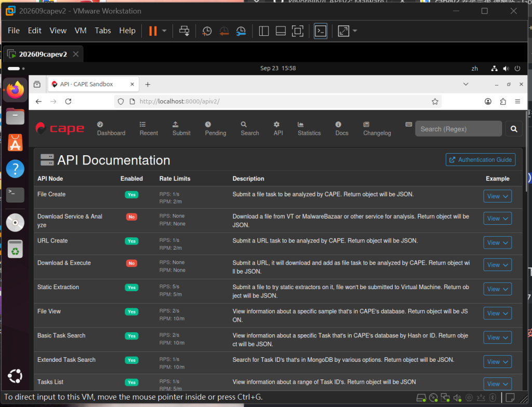This screenshot has height=407, width=532.
Task: Click the Send Ctrl+Alt+Del icon in VMware toolbar
Action: click(x=184, y=31)
